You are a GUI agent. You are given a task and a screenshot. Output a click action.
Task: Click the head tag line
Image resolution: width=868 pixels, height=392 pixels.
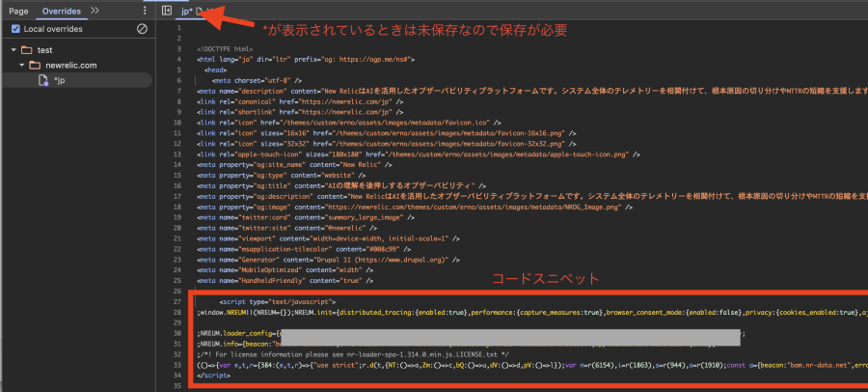coord(215,70)
